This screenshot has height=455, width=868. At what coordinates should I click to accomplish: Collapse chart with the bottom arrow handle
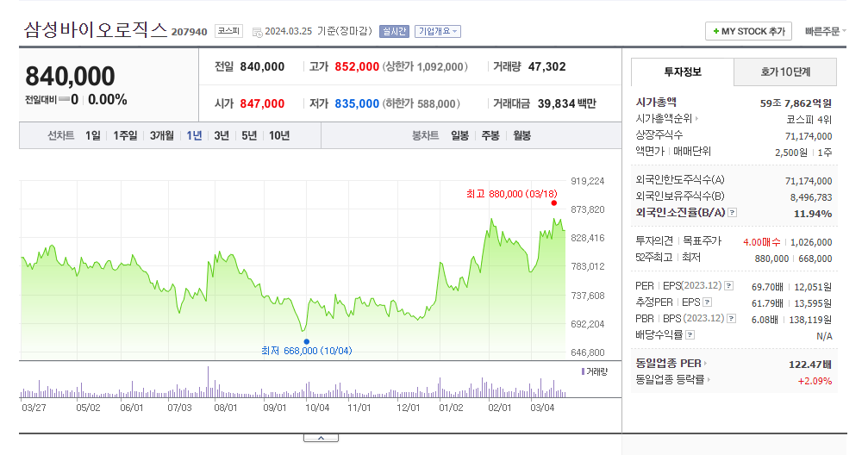(321, 438)
